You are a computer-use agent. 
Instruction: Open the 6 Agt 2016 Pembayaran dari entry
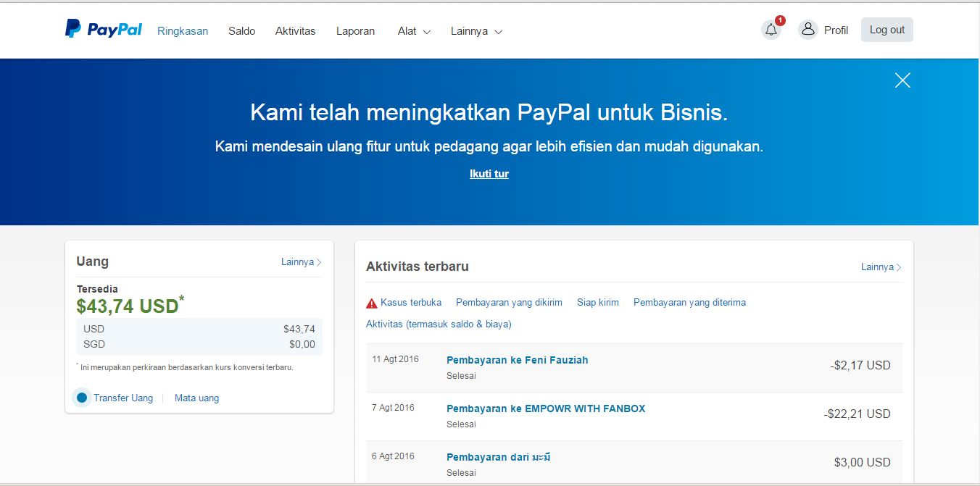pyautogui.click(x=499, y=457)
